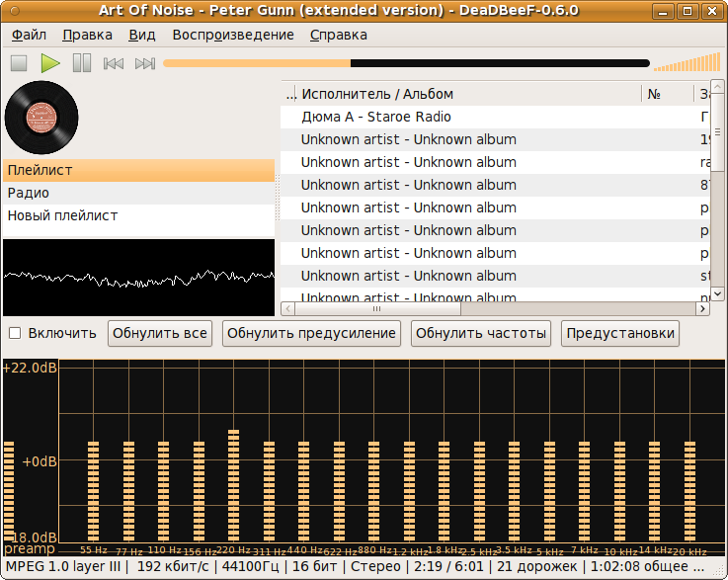Adjust the 1.8 kHz equalizer band
Screen dimensions: 728x580
tap(444, 491)
